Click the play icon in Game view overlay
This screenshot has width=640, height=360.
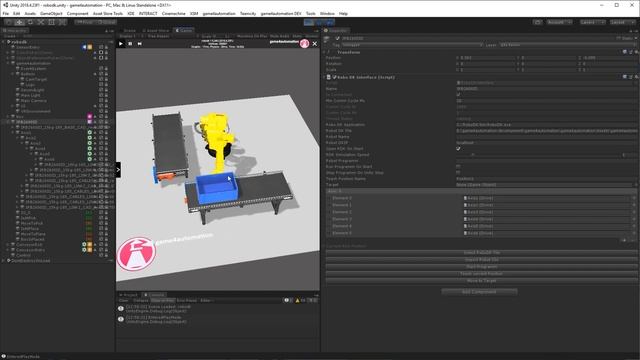(x=121, y=44)
